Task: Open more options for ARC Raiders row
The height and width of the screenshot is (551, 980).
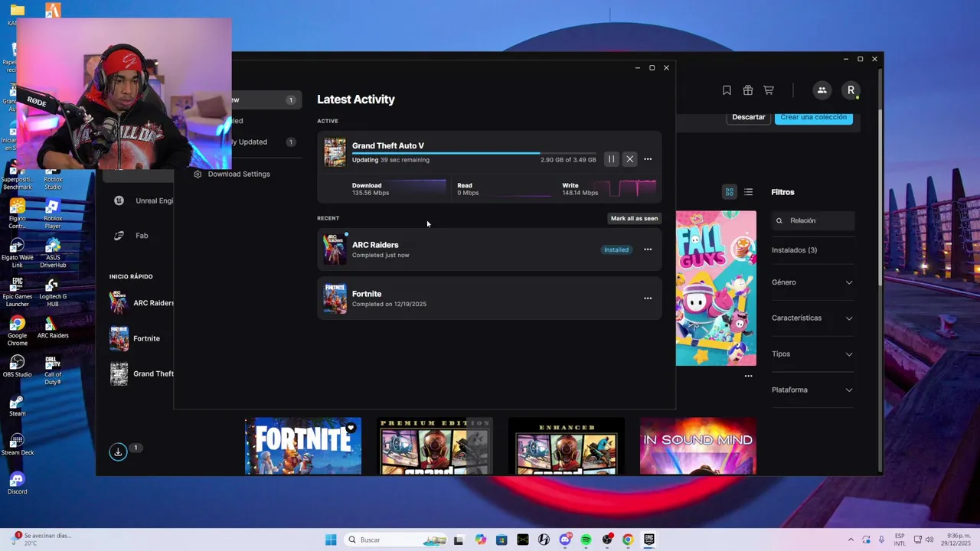Action: 648,249
